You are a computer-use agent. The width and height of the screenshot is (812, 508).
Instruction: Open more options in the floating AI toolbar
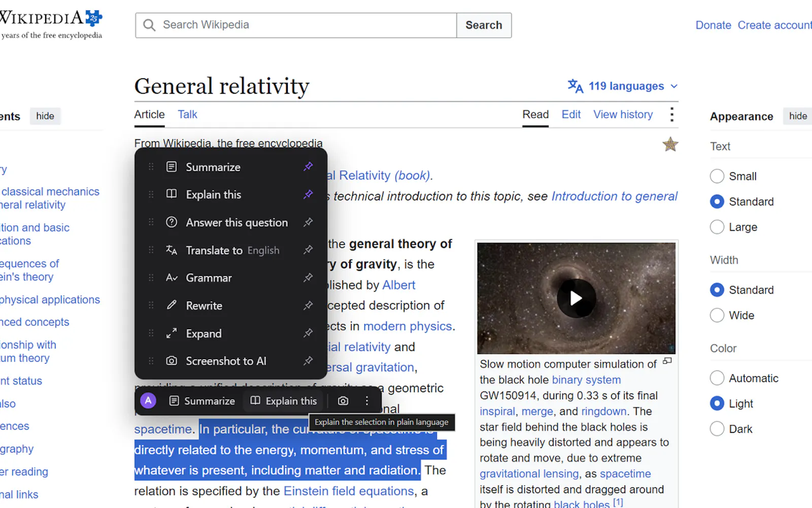(367, 401)
